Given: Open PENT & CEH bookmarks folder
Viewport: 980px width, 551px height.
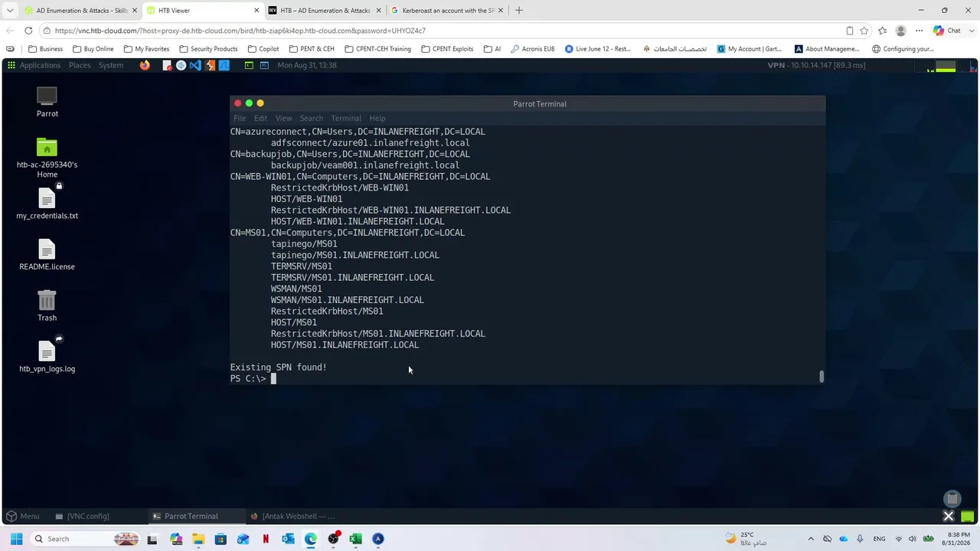Looking at the screenshot, I should click(x=312, y=49).
